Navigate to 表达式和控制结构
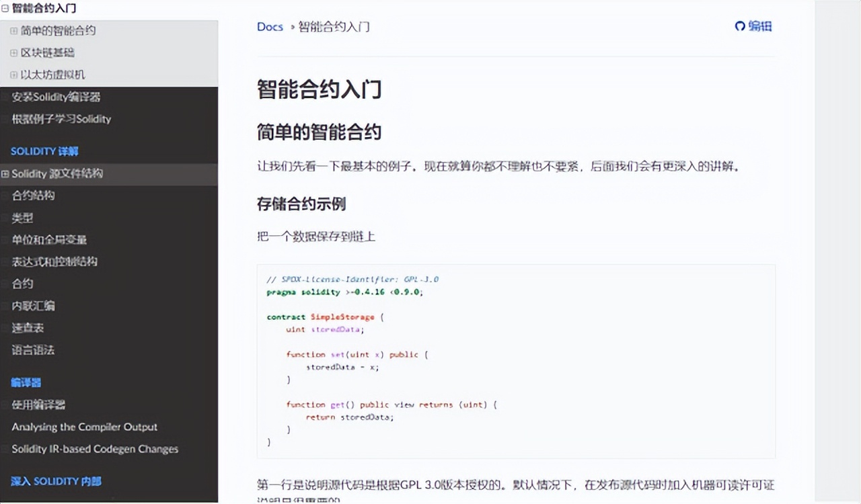 pos(54,261)
